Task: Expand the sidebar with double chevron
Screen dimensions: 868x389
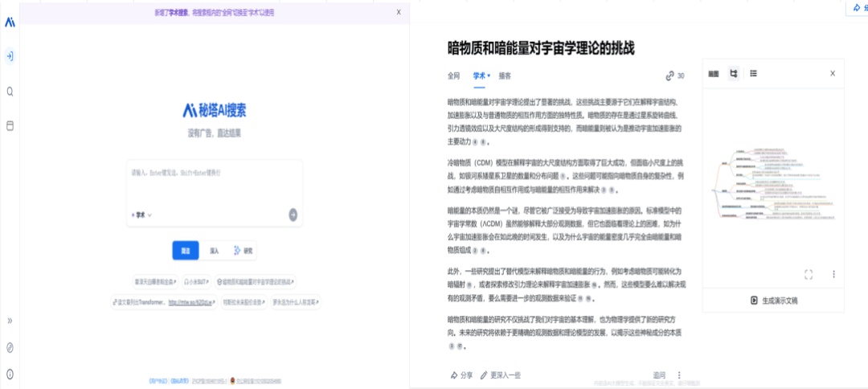Action: pyautogui.click(x=10, y=320)
